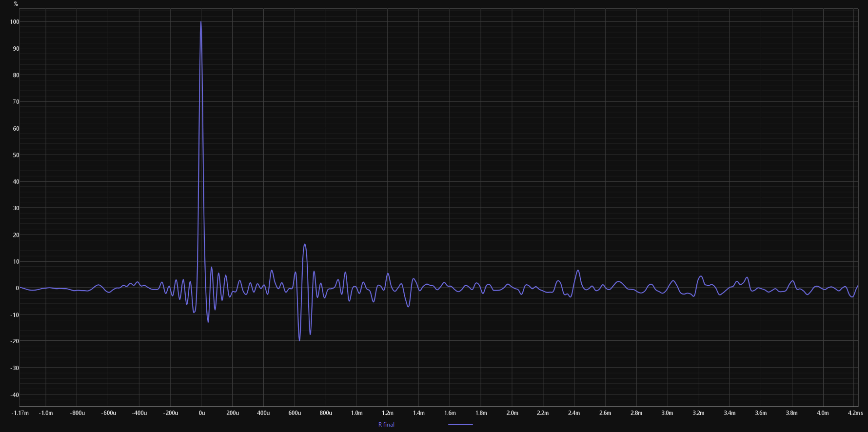Viewport: 868px width, 432px height.
Task: Click the y-axis zero percent label
Action: 17,288
